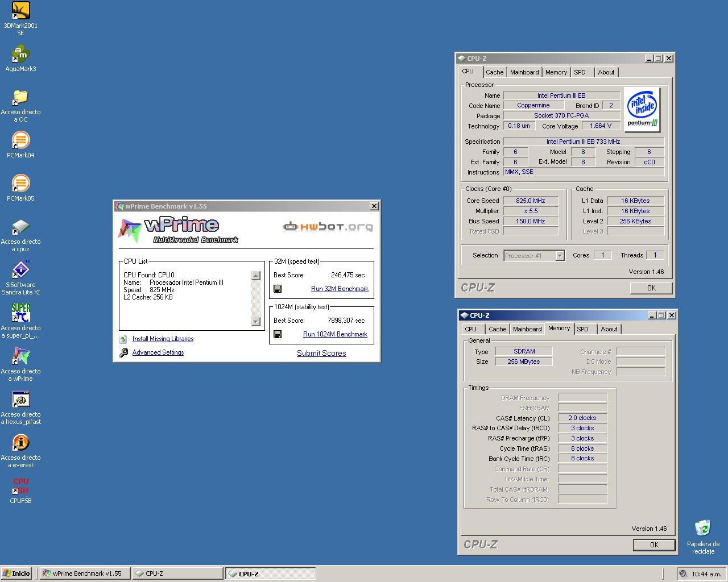Image resolution: width=728 pixels, height=582 pixels.
Task: Click the Level 2 cache 256 KBytes value
Action: pos(636,221)
